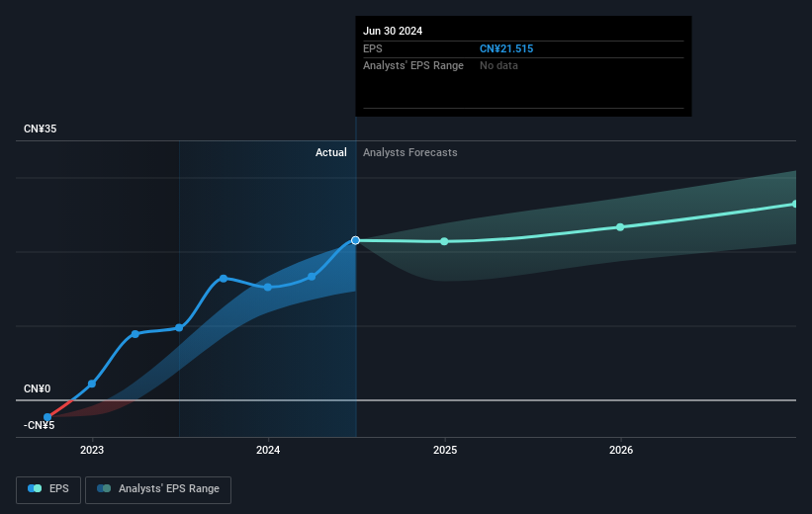The width and height of the screenshot is (812, 514).
Task: Click the EPS data point just before mid-2024
Action: pyautogui.click(x=312, y=277)
